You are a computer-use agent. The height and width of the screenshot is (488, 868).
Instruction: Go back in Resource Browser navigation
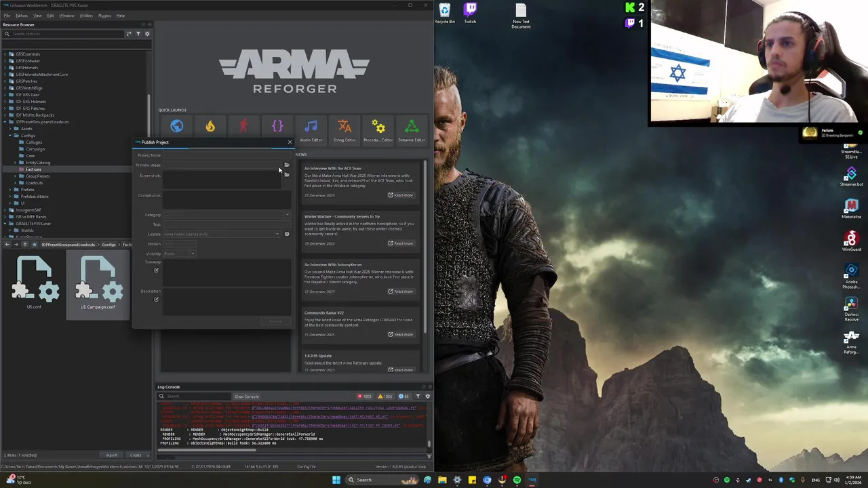coord(7,245)
